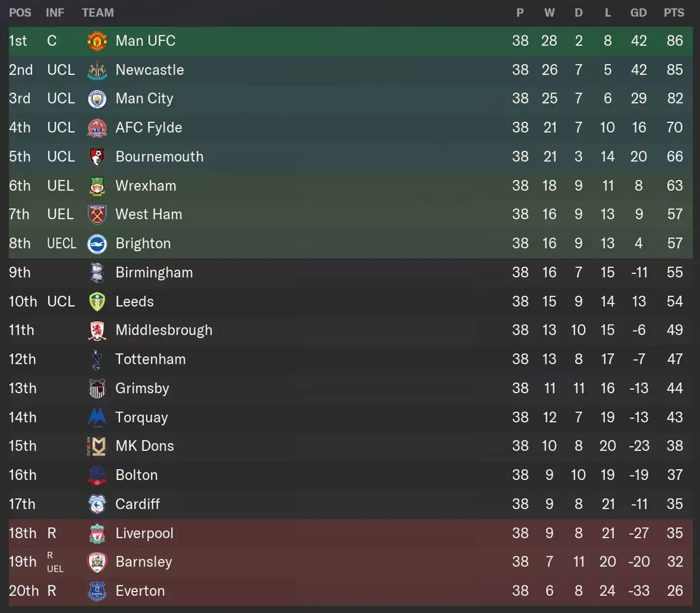
Task: Click the Man City crest icon
Action: [97, 99]
